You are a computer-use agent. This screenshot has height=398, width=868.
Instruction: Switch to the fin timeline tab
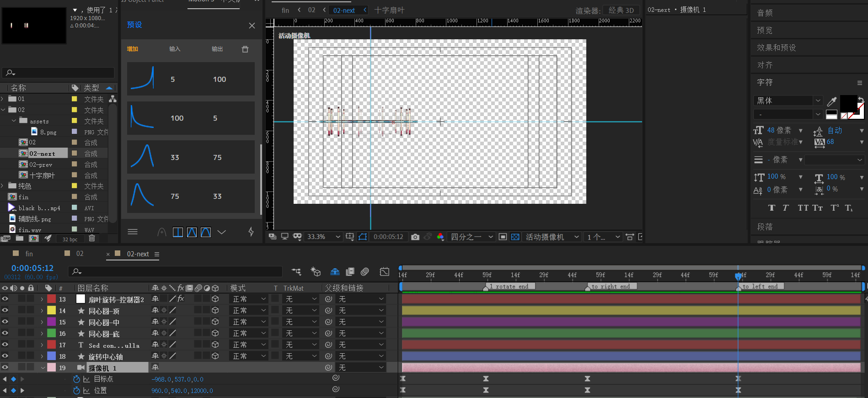29,254
